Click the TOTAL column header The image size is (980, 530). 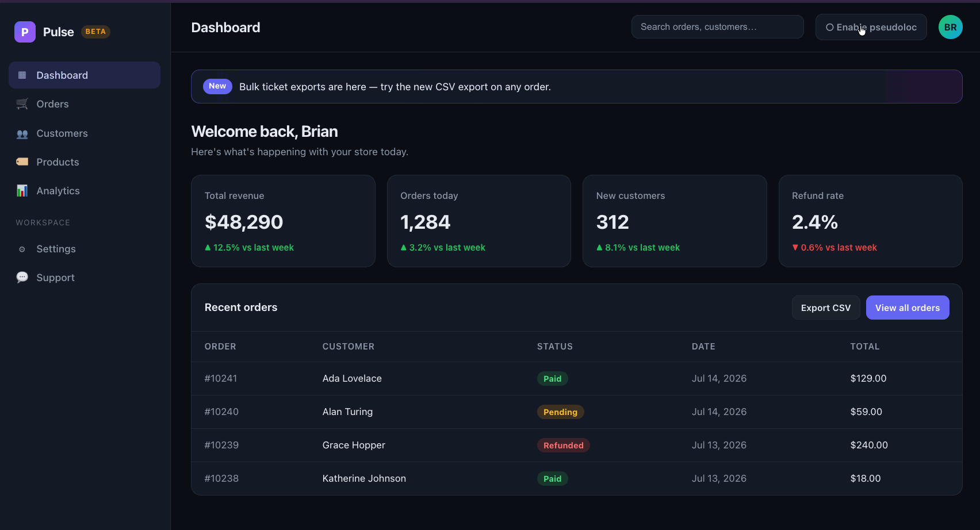click(865, 347)
